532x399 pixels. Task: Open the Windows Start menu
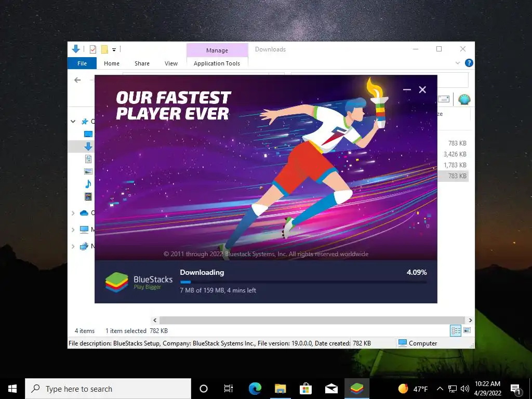pos(12,389)
